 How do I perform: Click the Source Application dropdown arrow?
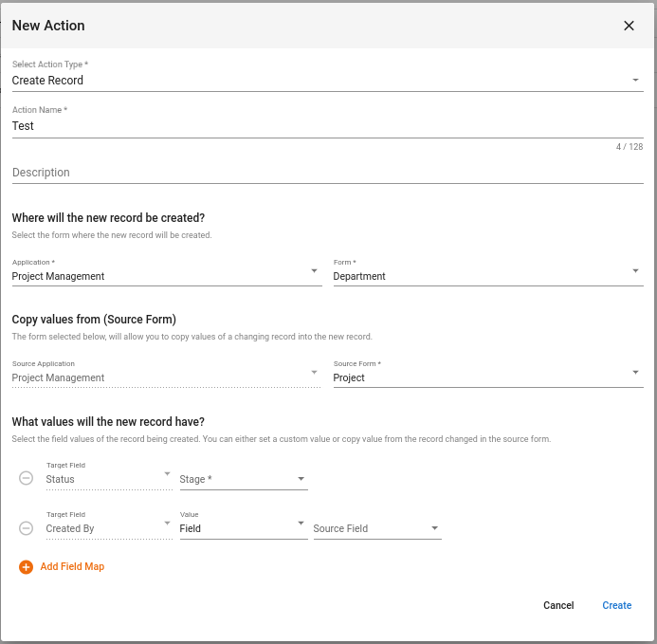[314, 373]
